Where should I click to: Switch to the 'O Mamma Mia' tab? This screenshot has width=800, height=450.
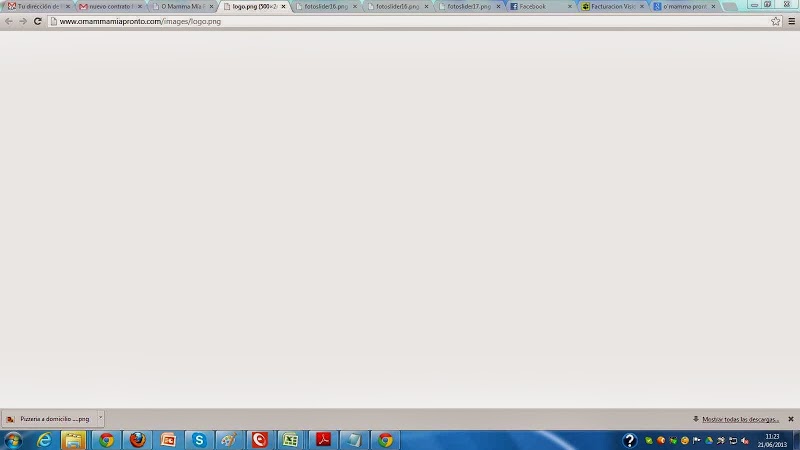[182, 7]
